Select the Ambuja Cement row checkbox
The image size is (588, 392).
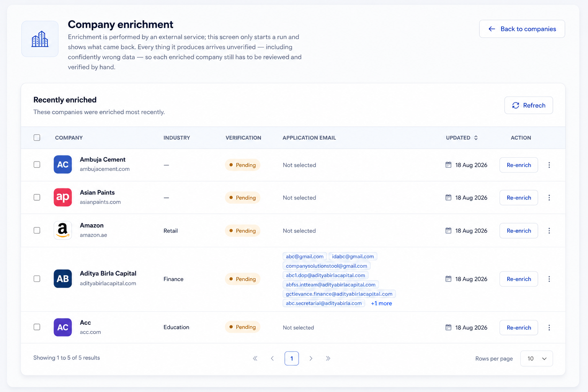[37, 165]
